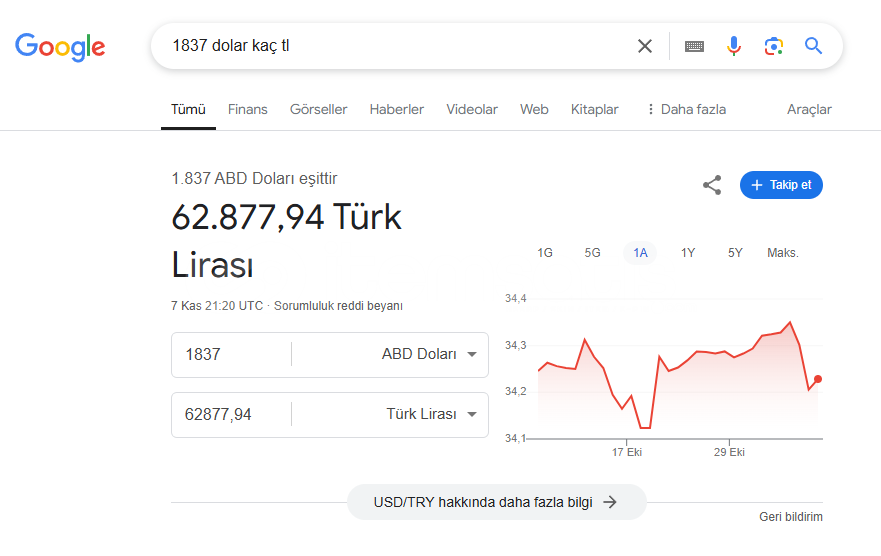Click the red end-point marker on chart
The image size is (881, 556).
(x=818, y=379)
